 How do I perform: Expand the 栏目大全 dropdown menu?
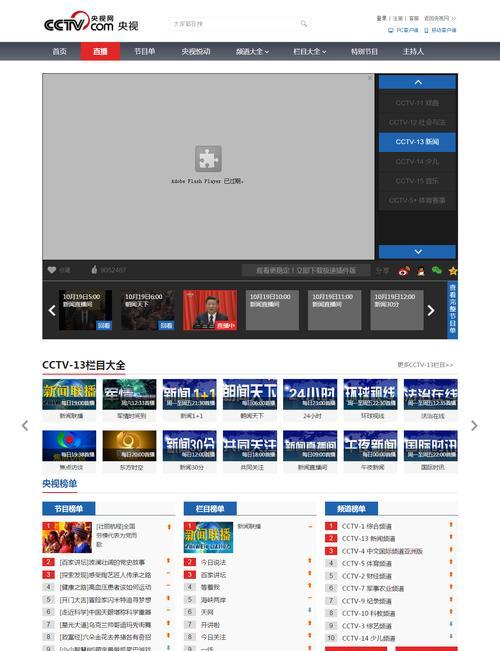[x=309, y=51]
